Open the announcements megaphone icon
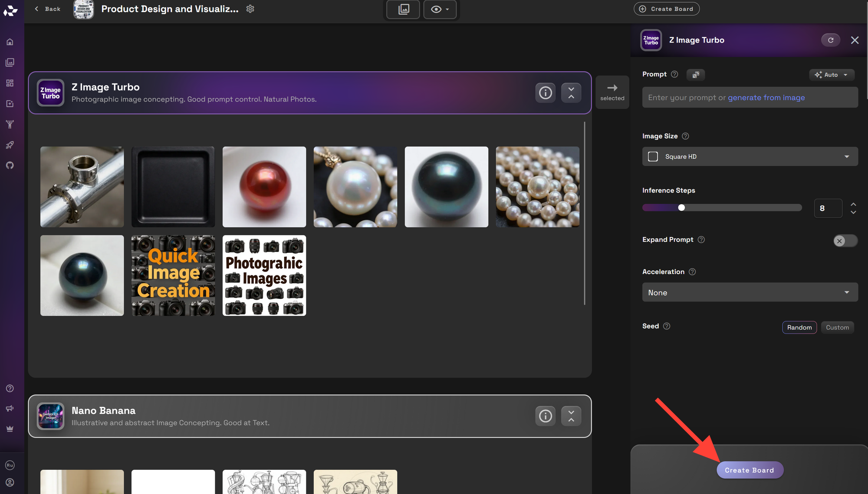The height and width of the screenshot is (494, 868). [x=10, y=408]
